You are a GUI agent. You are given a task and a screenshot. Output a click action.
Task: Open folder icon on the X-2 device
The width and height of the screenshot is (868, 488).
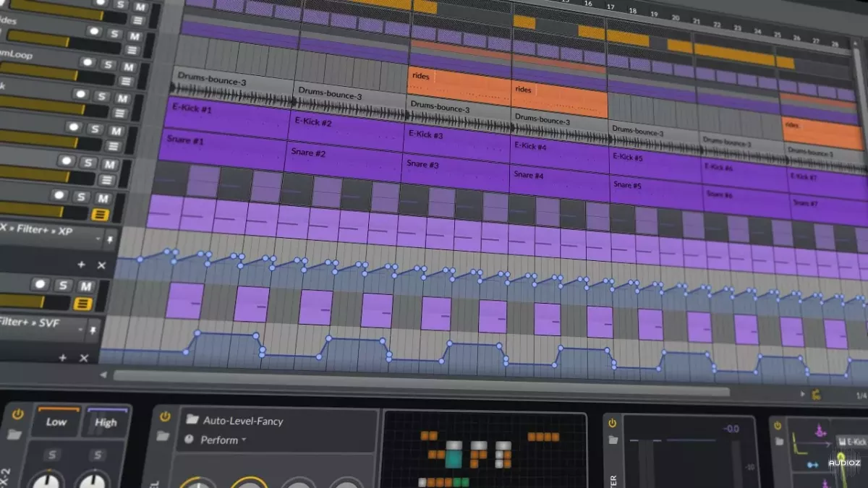click(x=16, y=434)
